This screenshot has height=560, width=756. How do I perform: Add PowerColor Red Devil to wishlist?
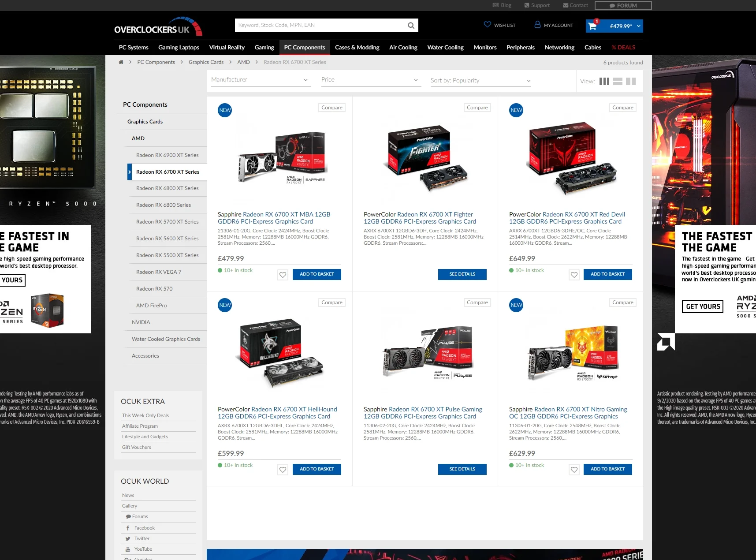[x=574, y=275]
